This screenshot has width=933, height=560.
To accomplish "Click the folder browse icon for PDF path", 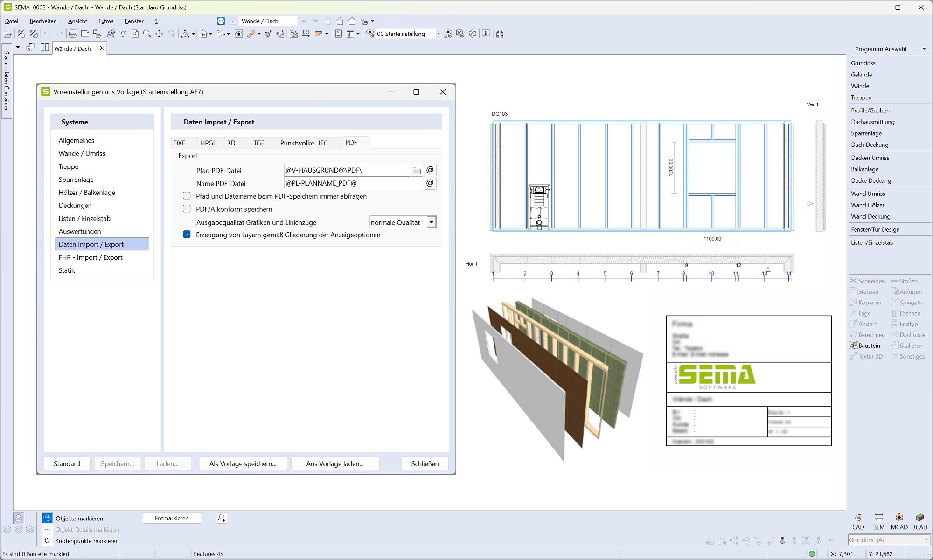I will [x=417, y=171].
